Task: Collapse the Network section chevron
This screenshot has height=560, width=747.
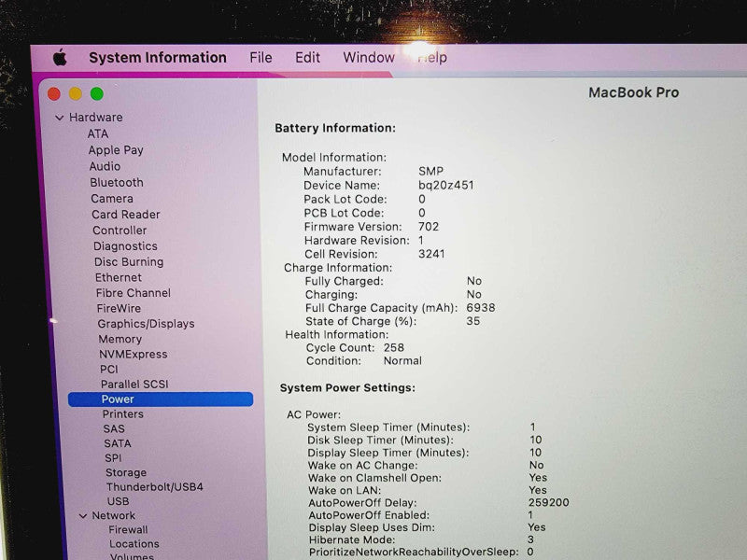Action: pyautogui.click(x=83, y=516)
